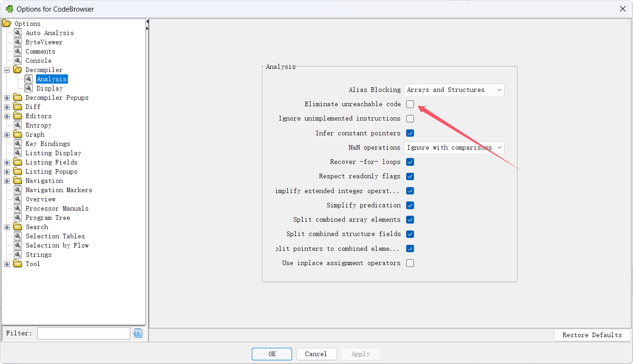Click the Strings options icon
633x364 pixels.
[18, 255]
